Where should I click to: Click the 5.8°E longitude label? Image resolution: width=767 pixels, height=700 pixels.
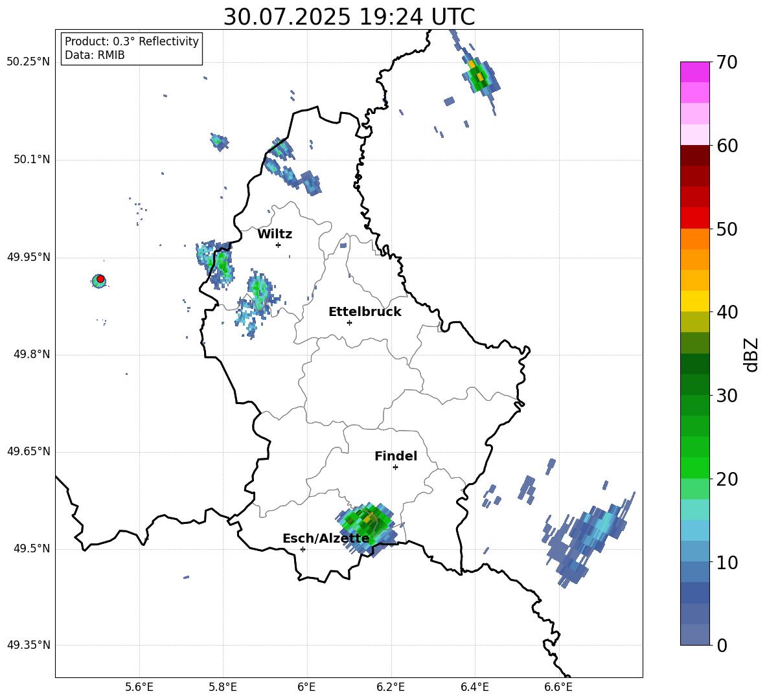tap(223, 687)
